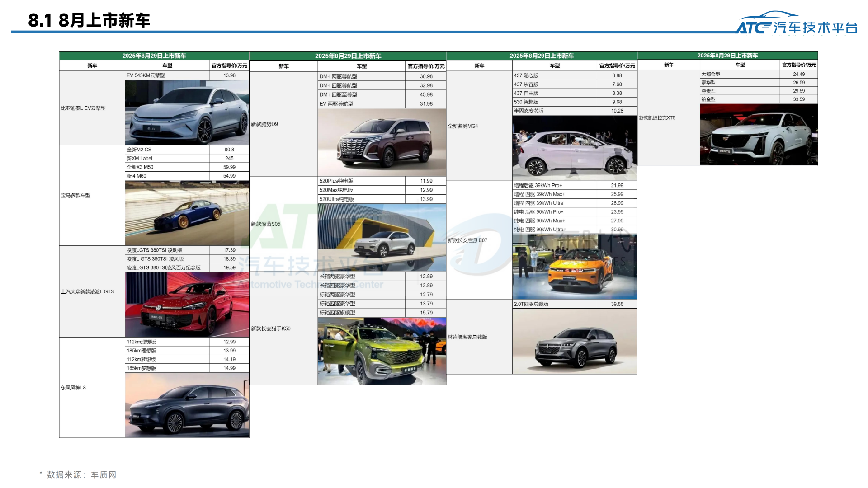The image size is (868, 488).
Task: Click the 数据来源 车质网 footnote
Action: click(78, 474)
